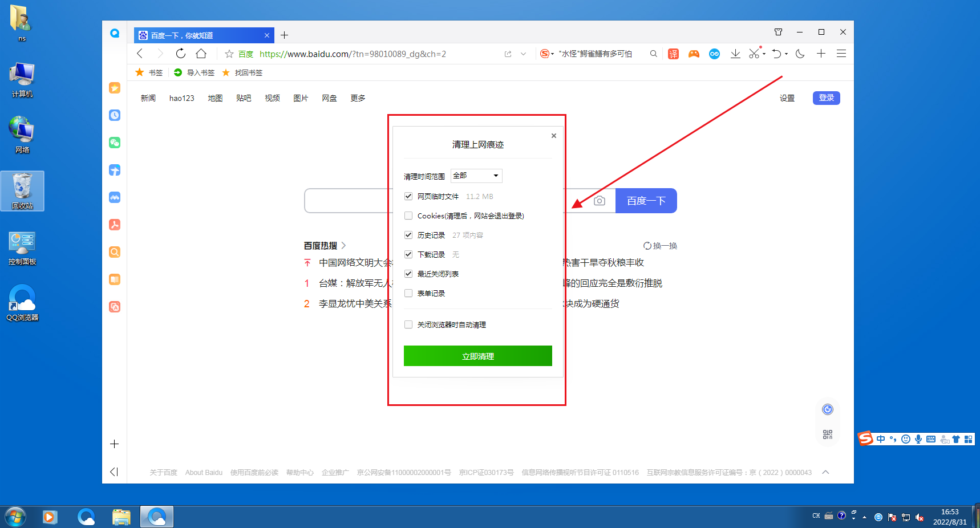Image resolution: width=980 pixels, height=528 pixels.
Task: Add sidebar app with plus icon
Action: pos(114,444)
